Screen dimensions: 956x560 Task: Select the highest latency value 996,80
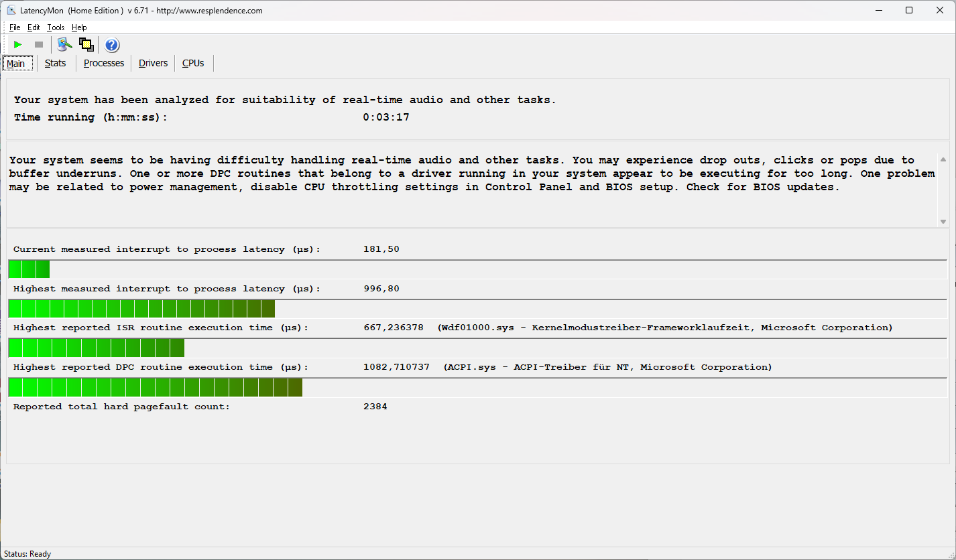tap(381, 289)
